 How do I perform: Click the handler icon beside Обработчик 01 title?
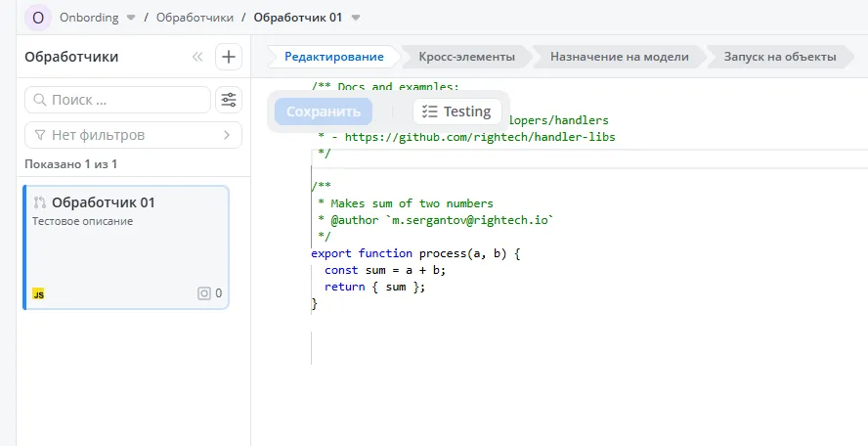[x=39, y=202]
